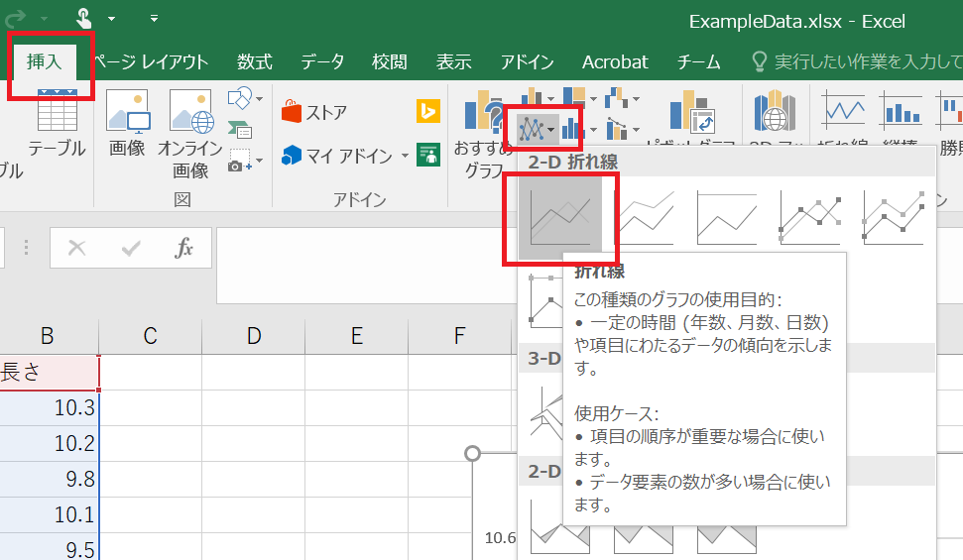Expand the scatter chart dropdown arrow

pos(637,130)
